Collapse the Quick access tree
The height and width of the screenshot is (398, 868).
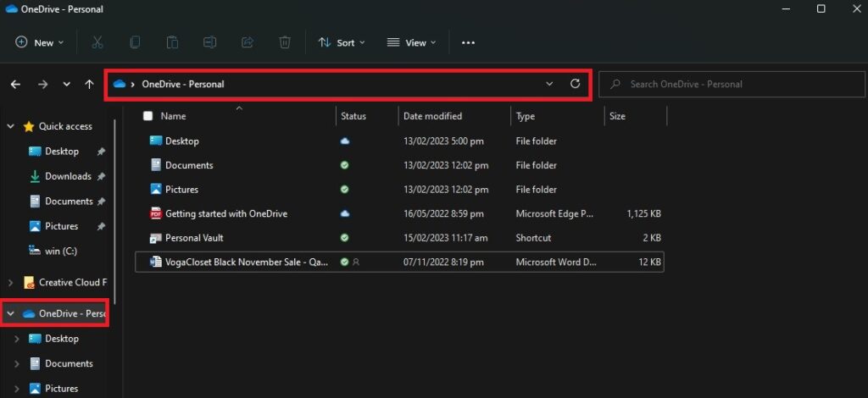(10, 126)
